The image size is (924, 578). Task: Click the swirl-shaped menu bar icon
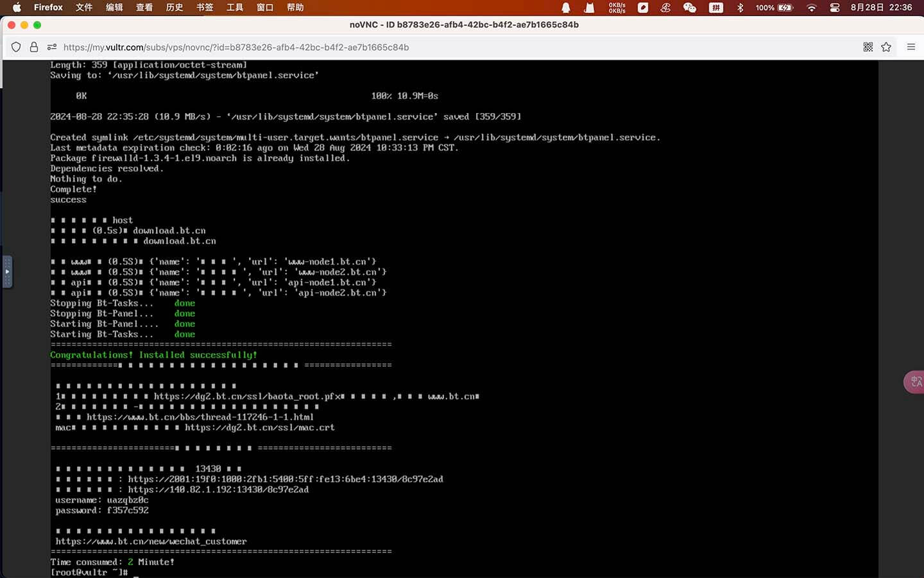(x=665, y=8)
